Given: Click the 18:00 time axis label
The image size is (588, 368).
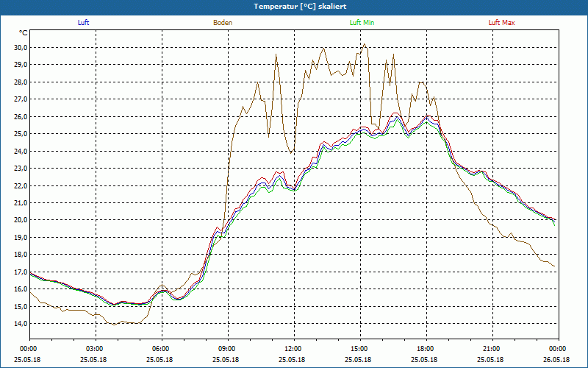Looking at the screenshot, I should (427, 349).
